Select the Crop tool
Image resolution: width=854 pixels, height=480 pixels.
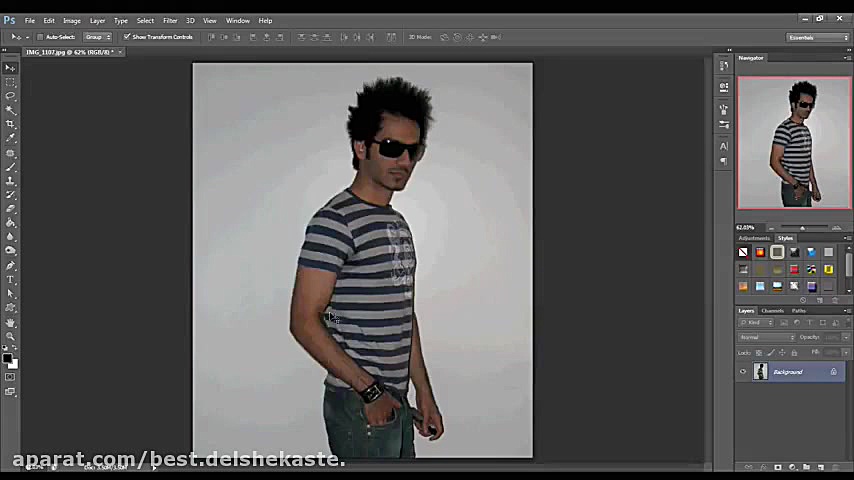[x=10, y=124]
